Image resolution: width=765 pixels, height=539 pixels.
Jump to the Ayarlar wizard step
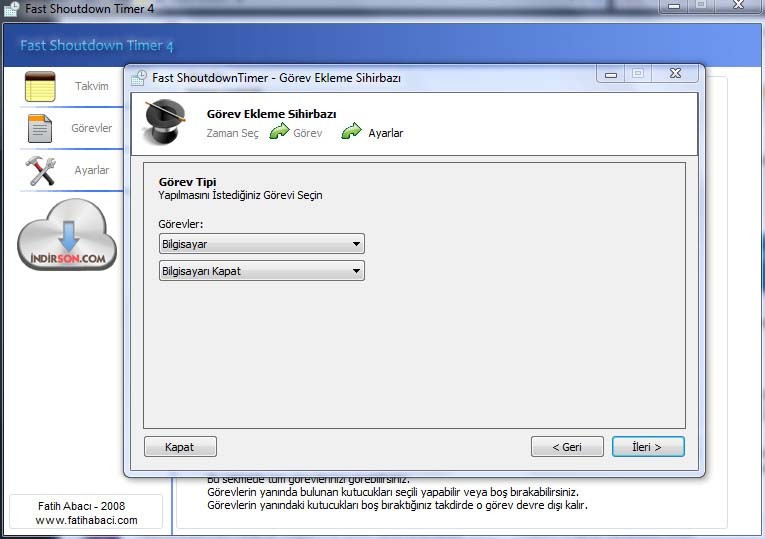pos(385,133)
